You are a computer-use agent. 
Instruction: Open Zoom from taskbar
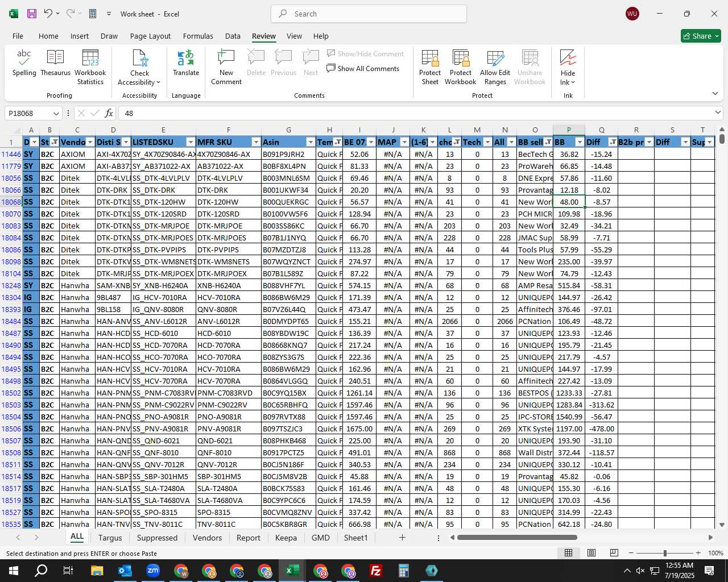152,571
